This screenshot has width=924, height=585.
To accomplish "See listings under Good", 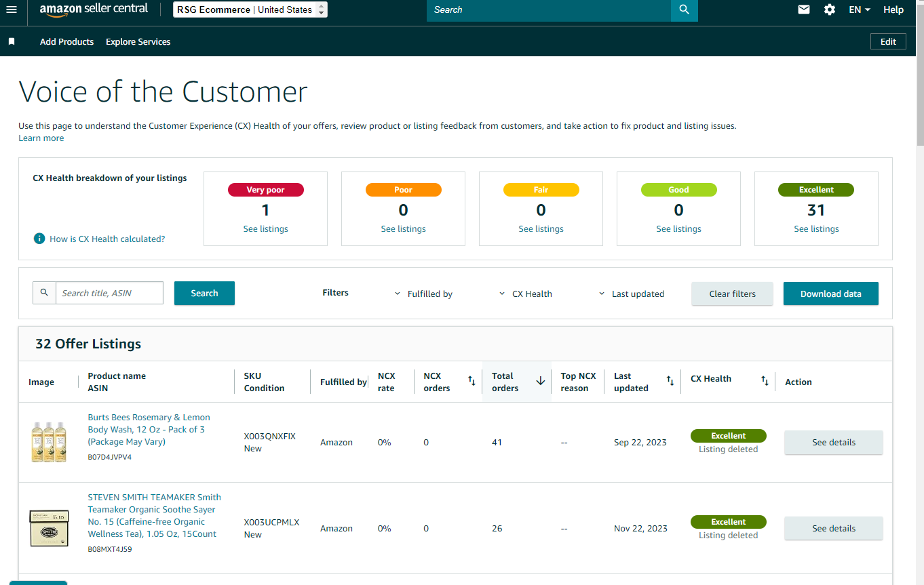I will 679,229.
